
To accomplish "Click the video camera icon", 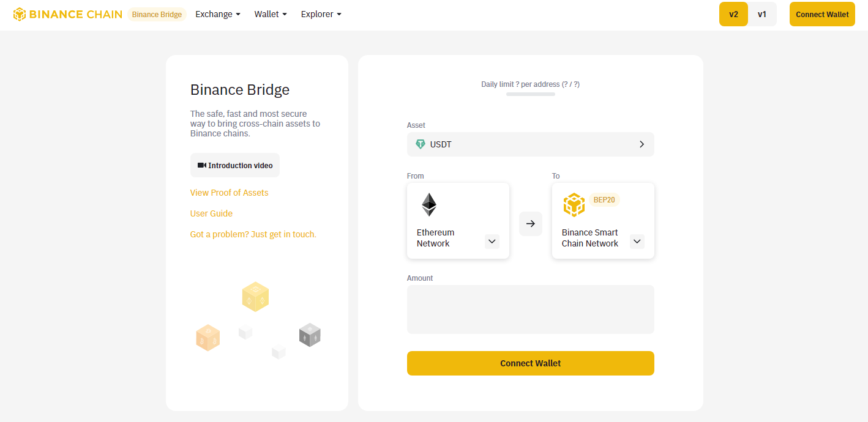I will click(202, 165).
